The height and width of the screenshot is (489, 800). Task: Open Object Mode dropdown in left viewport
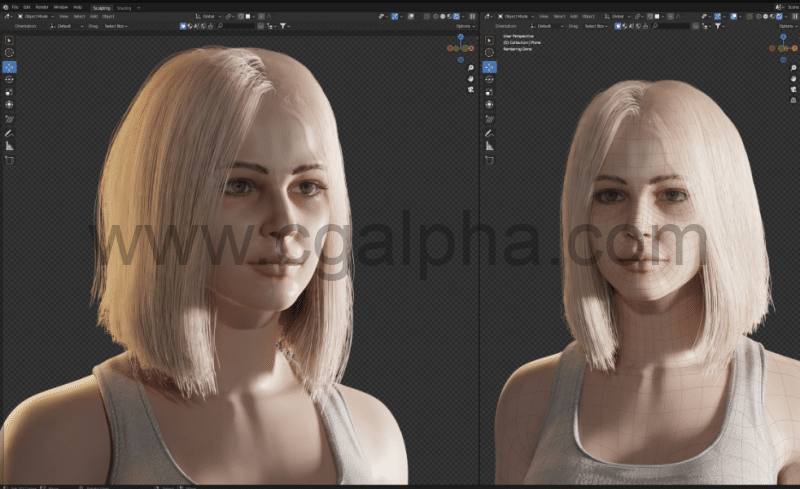click(36, 16)
